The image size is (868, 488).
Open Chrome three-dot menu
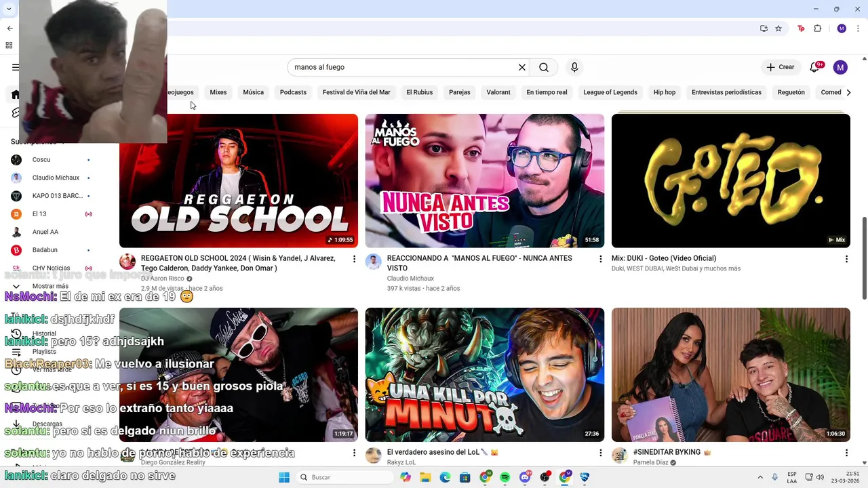859,28
